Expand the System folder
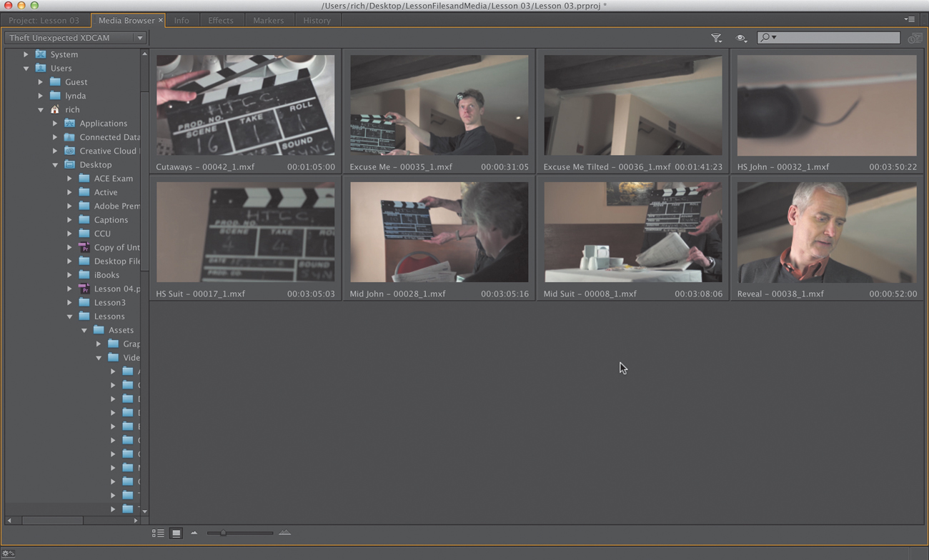Viewport: 929px width, 560px height. point(26,54)
